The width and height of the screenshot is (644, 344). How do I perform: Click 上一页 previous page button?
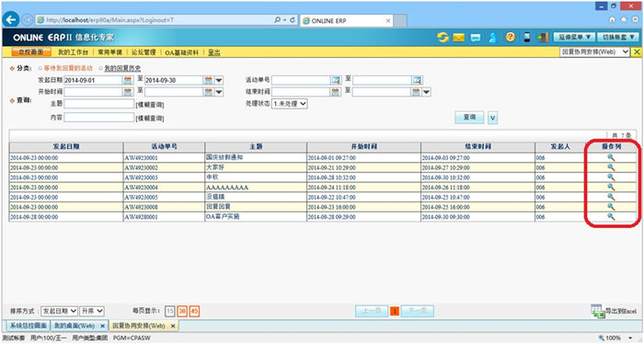pyautogui.click(x=372, y=311)
